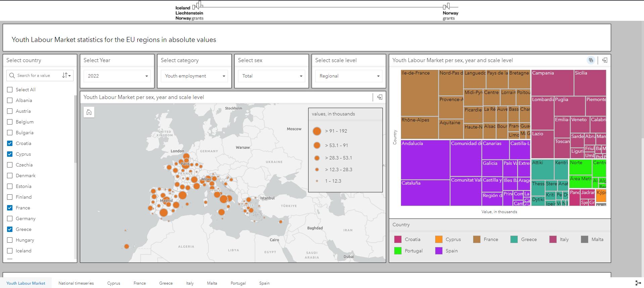Open the Regional scale level dropdown
The width and height of the screenshot is (644, 288).
349,76
